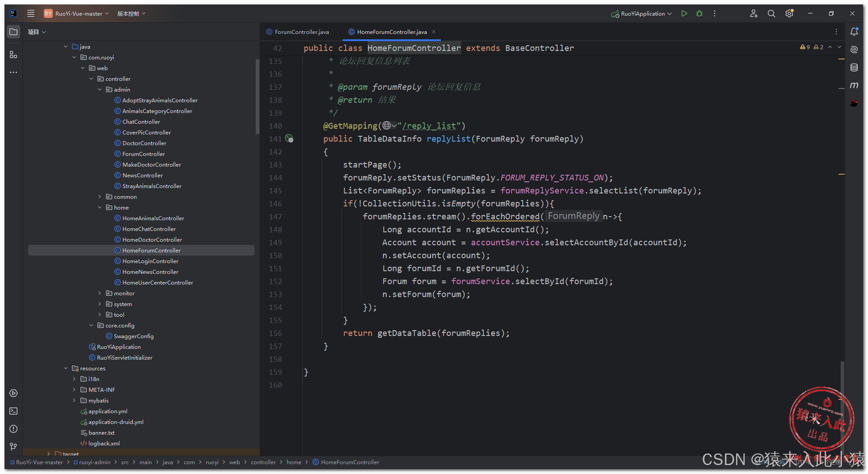Show more tool windows ellipsis
Viewport: 868px width, 474px height.
[13, 72]
